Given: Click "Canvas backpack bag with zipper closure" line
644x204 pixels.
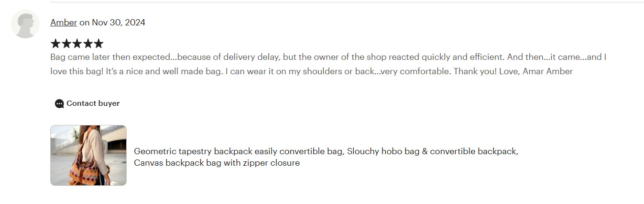Looking at the screenshot, I should point(217,163).
